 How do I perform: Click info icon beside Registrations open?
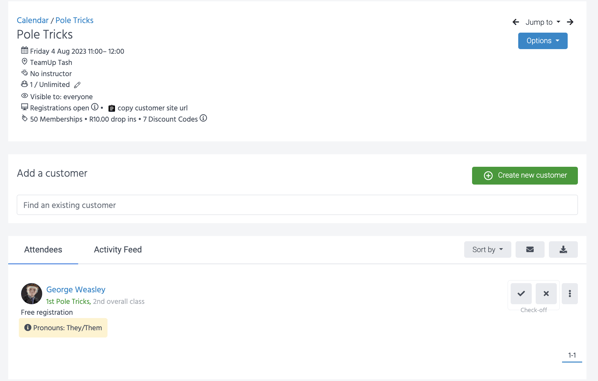(x=95, y=107)
